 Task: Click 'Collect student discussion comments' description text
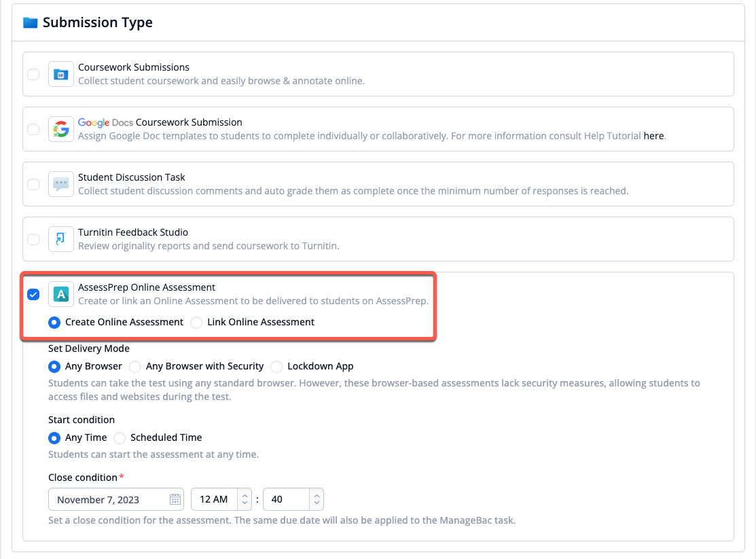(353, 191)
